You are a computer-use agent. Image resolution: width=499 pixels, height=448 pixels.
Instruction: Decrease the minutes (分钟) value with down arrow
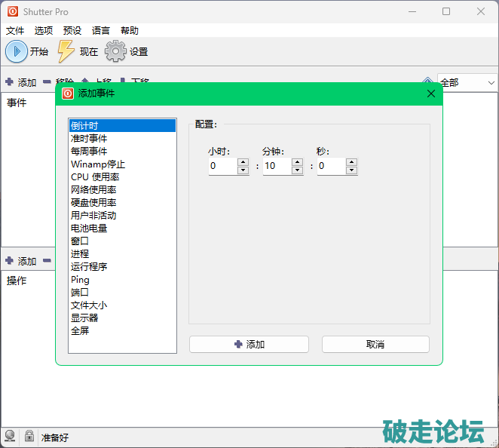click(x=297, y=170)
